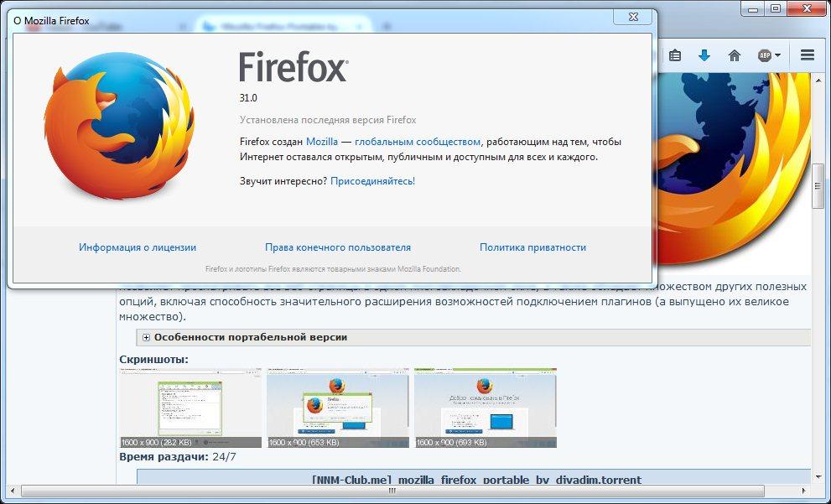The height and width of the screenshot is (504, 831).
Task: Open the first screenshot thumbnail 282 KB
Action: tap(190, 408)
